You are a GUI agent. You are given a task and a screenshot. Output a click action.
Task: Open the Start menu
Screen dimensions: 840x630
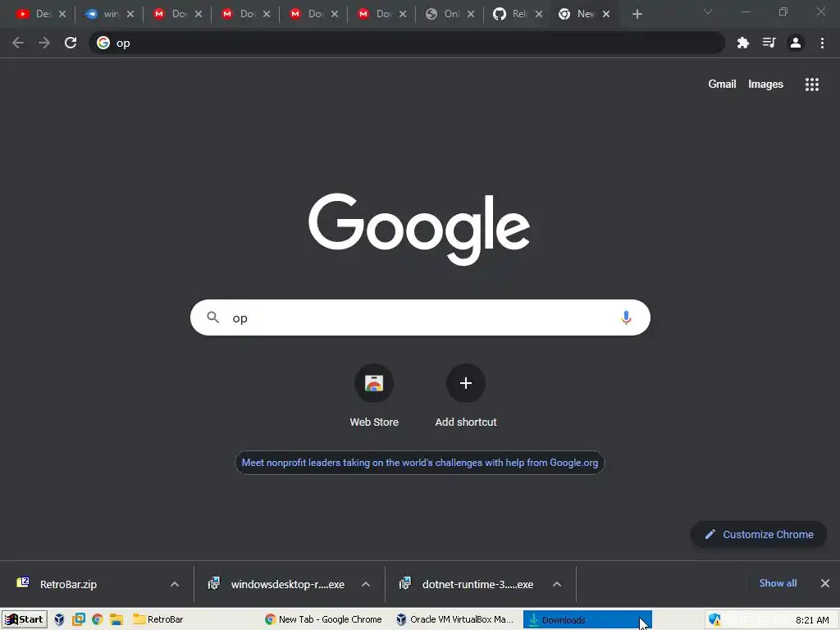coord(24,619)
